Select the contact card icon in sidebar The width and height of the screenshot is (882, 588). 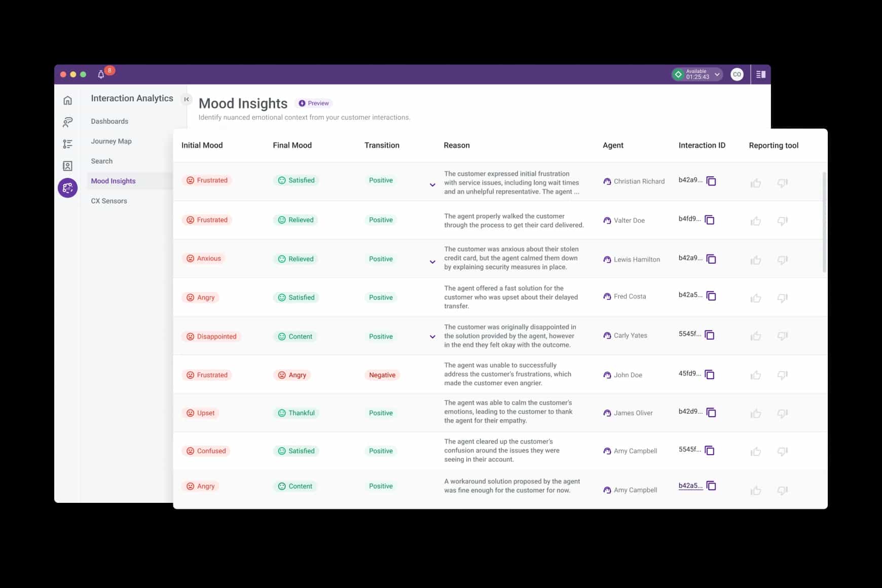point(67,166)
